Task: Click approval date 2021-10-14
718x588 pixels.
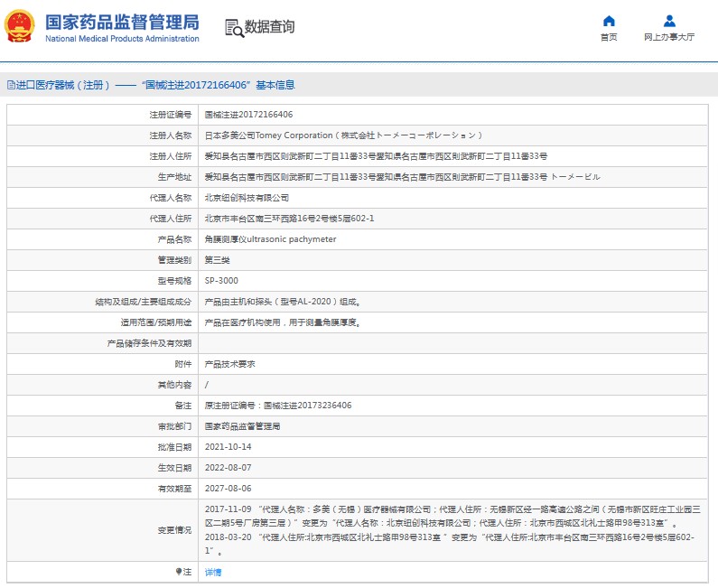Action: tap(228, 447)
